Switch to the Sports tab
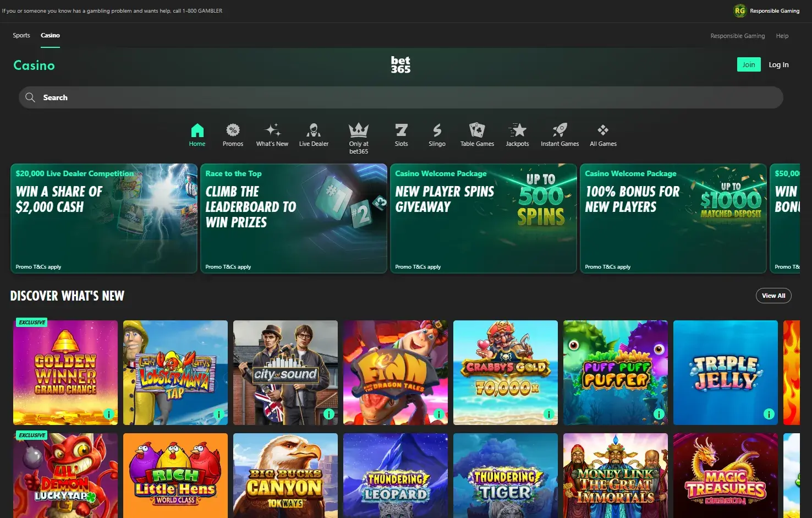 [x=21, y=35]
